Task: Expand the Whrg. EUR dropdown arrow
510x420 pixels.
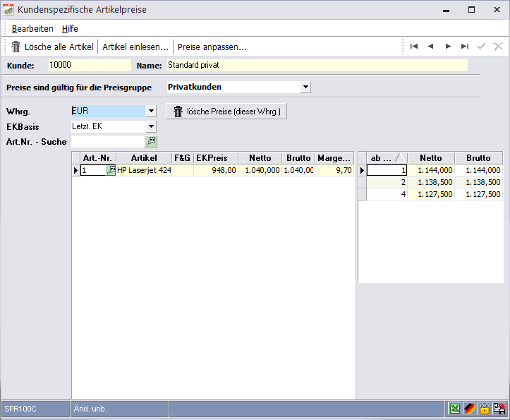Action: (x=151, y=111)
